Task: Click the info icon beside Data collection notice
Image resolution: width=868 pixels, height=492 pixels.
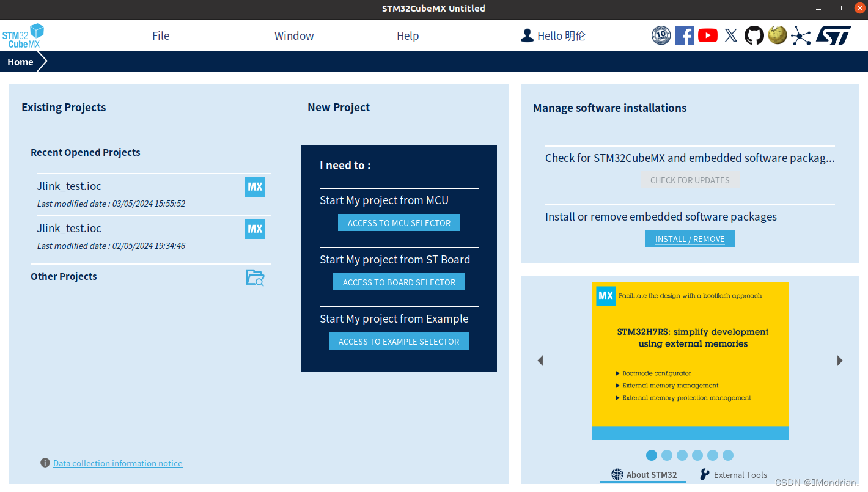Action: [45, 463]
